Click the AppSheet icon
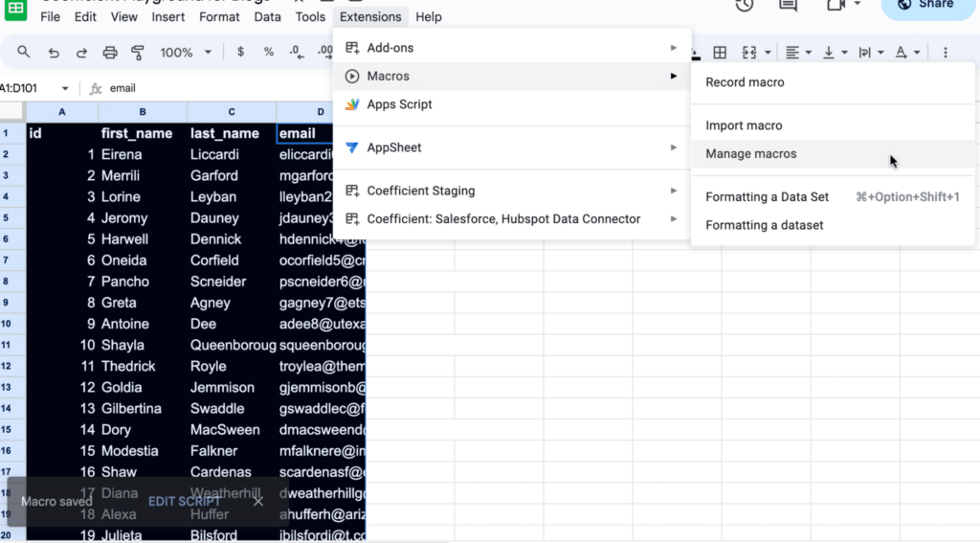980x543 pixels. pos(352,147)
